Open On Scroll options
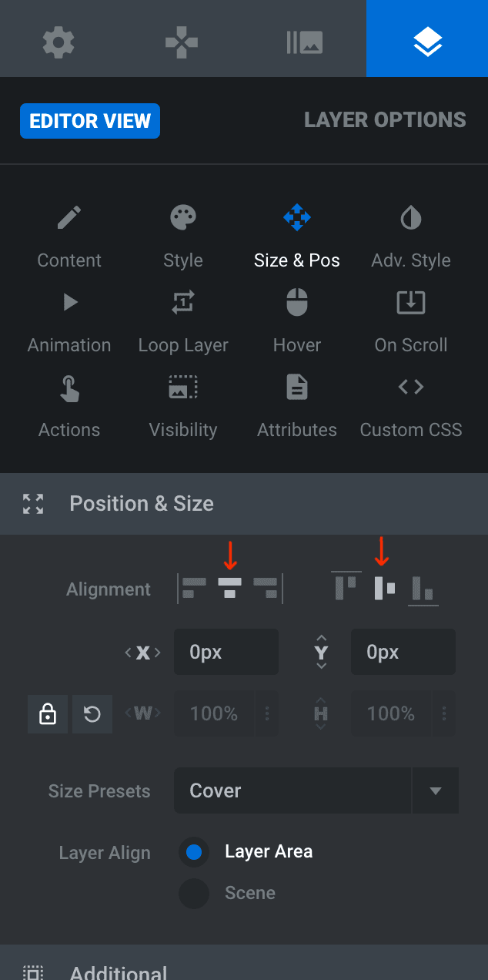The image size is (488, 980). click(411, 322)
